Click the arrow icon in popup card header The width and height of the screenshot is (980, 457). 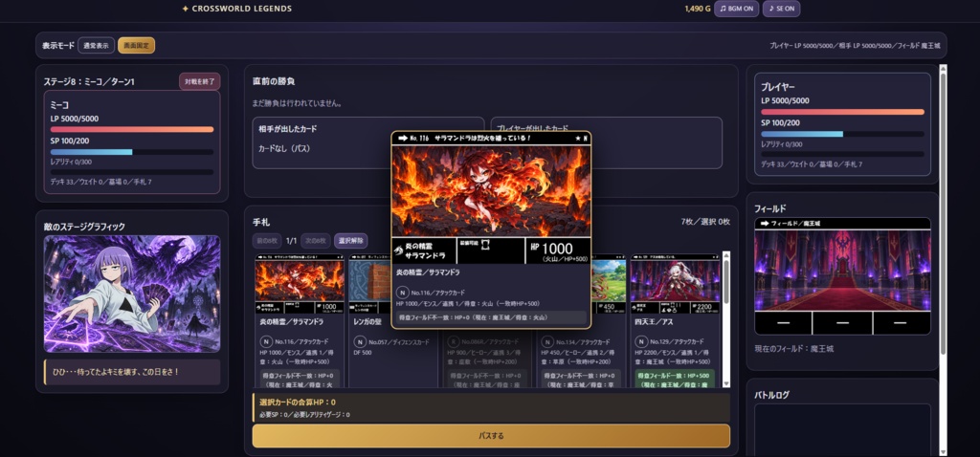pyautogui.click(x=403, y=138)
